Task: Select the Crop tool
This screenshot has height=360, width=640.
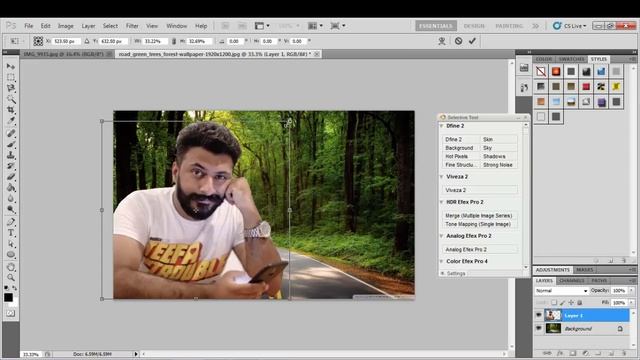Action: point(11,110)
